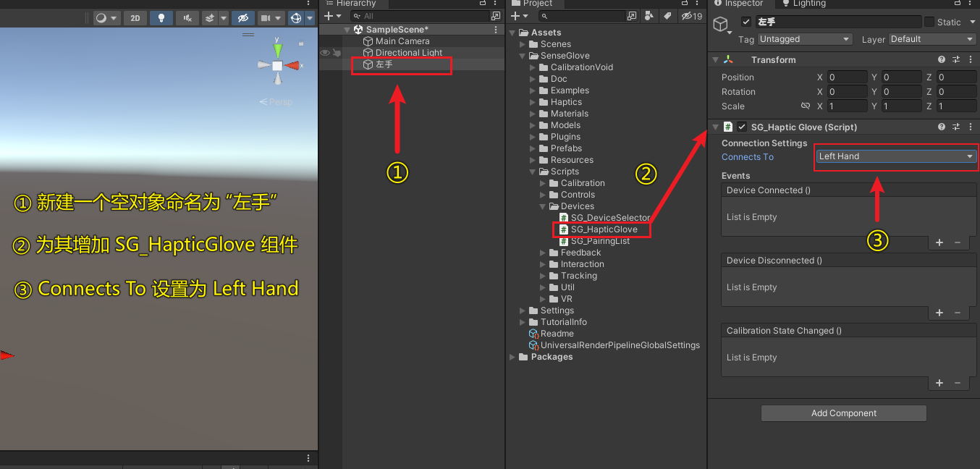Add listener to Device Disconnected event

tap(939, 313)
